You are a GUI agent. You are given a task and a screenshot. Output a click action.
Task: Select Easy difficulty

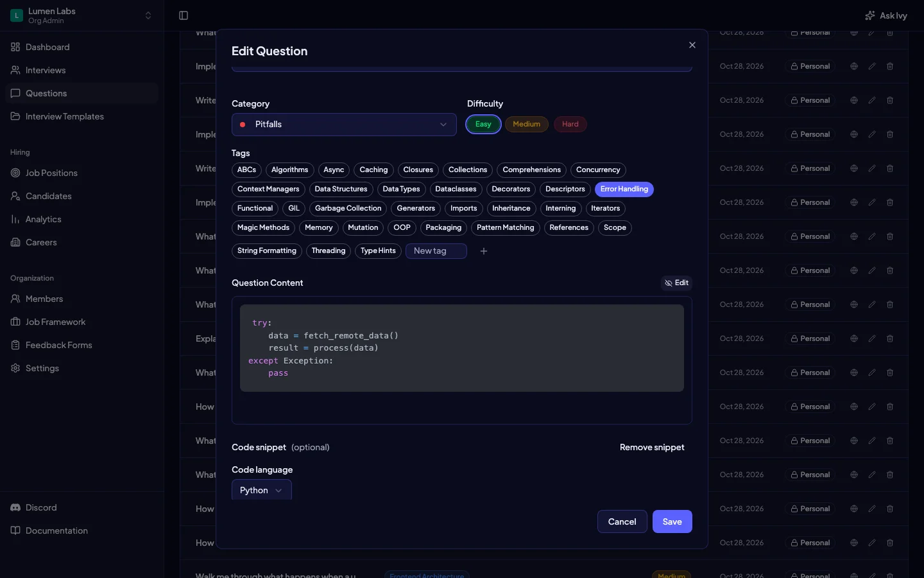pos(483,125)
